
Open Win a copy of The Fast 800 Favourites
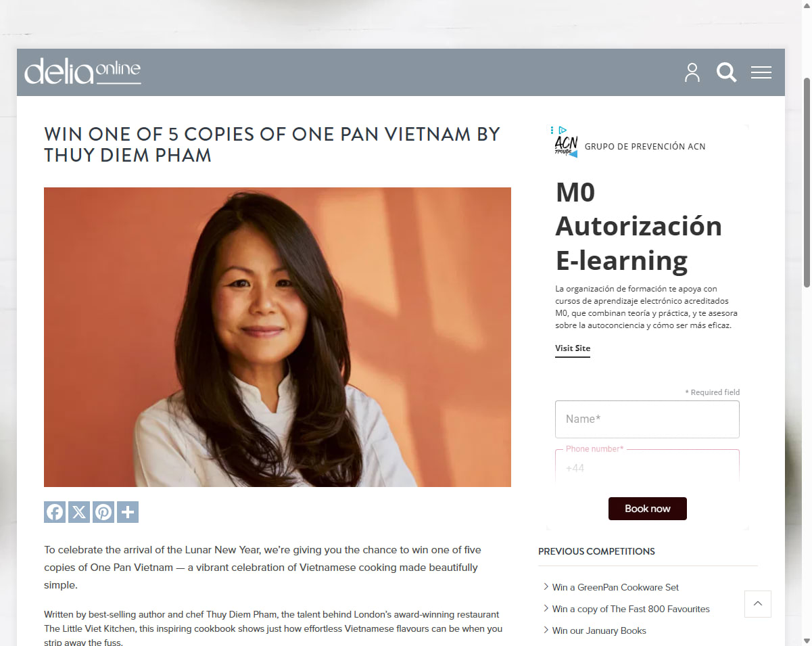tap(631, 609)
